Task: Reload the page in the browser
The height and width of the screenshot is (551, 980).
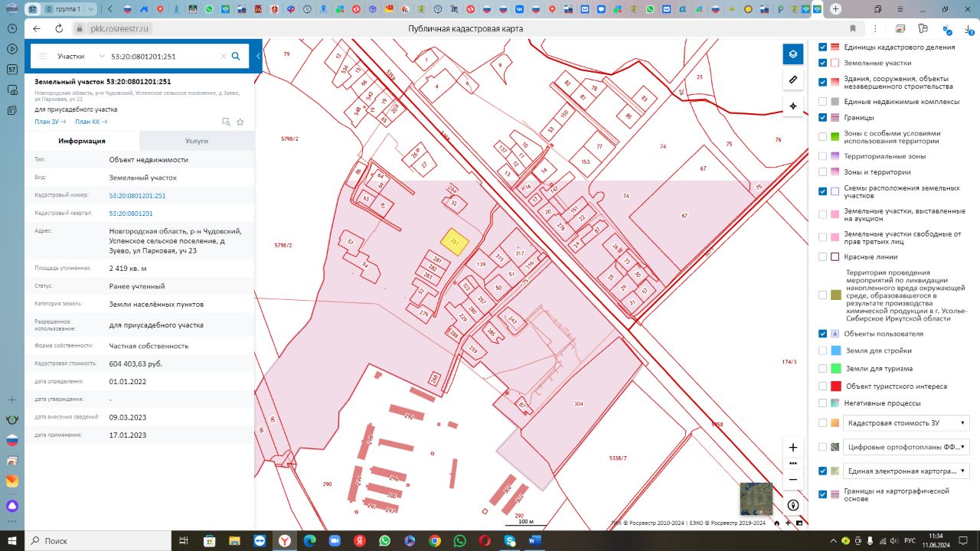Action: (x=59, y=28)
